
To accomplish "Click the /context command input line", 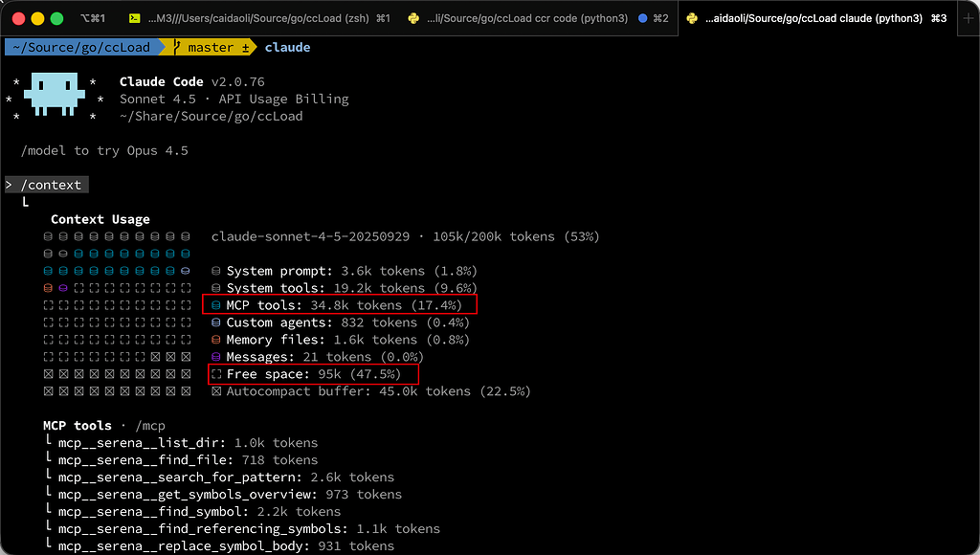I will [x=47, y=185].
